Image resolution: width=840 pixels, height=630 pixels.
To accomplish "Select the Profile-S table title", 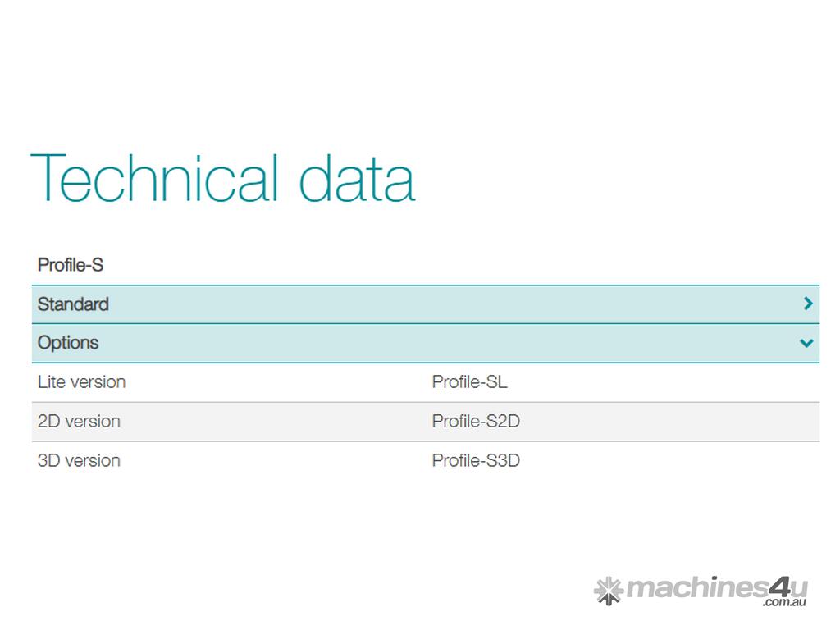I will pos(71,265).
